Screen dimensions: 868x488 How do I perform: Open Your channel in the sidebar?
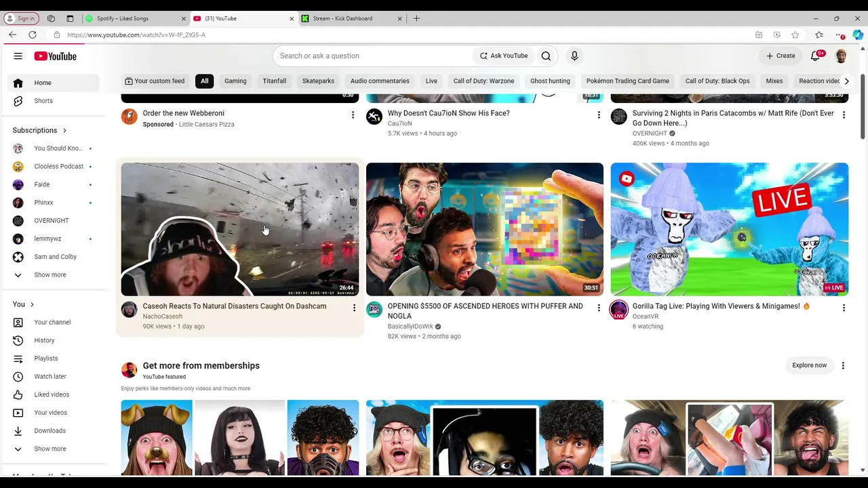click(x=53, y=323)
